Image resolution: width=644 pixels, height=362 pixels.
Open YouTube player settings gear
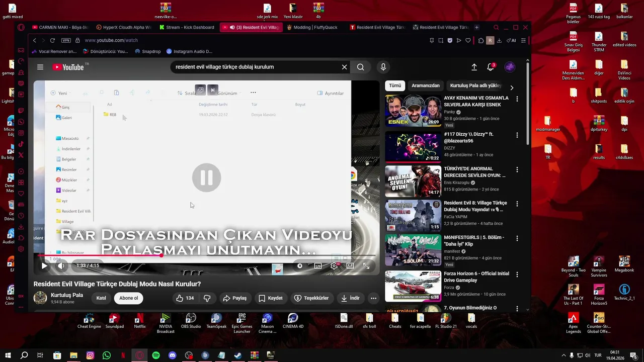[334, 265]
